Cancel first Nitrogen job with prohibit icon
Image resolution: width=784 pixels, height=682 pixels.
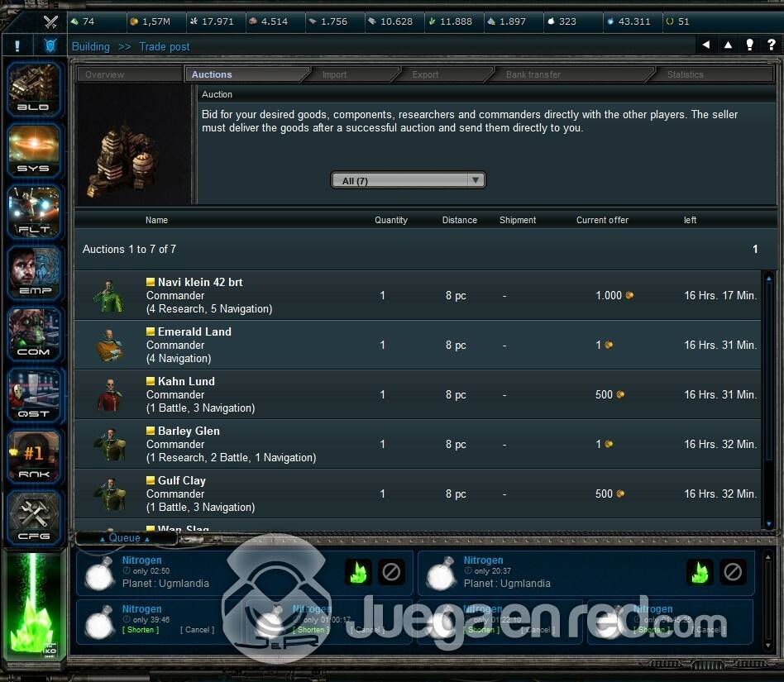[x=391, y=572]
